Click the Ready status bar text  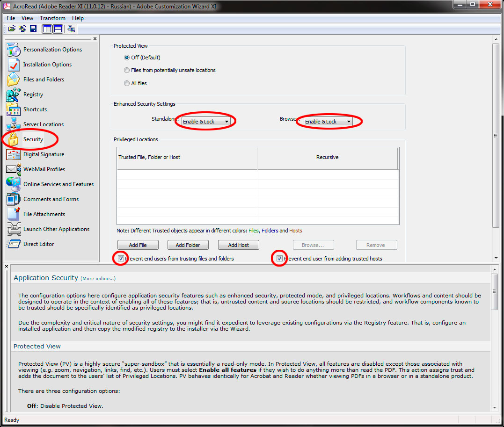[12, 420]
